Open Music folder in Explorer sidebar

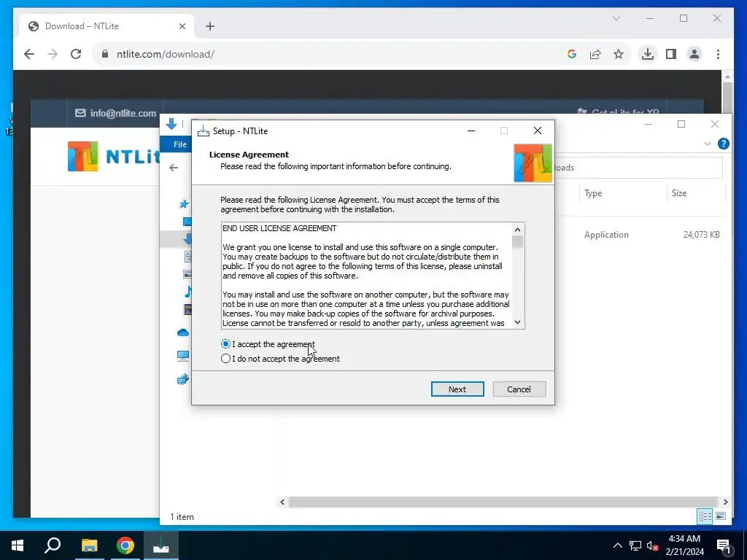coord(187,292)
